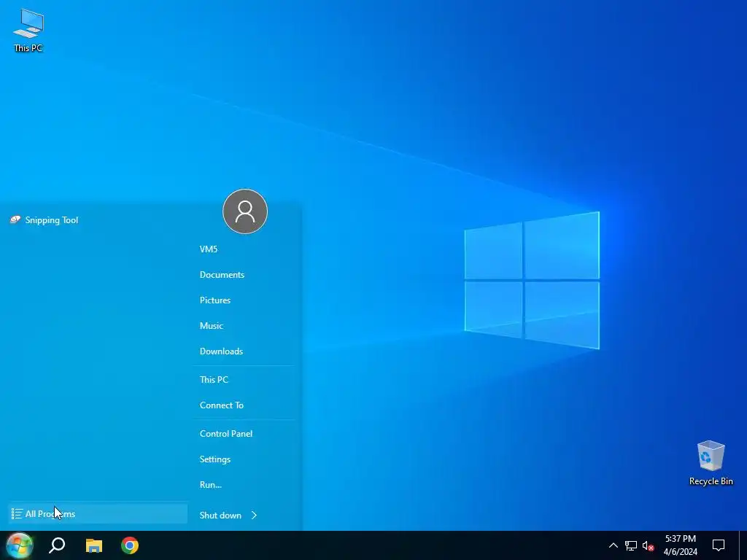Open the taskbar search magnifier
This screenshot has width=747, height=560.
pos(57,545)
